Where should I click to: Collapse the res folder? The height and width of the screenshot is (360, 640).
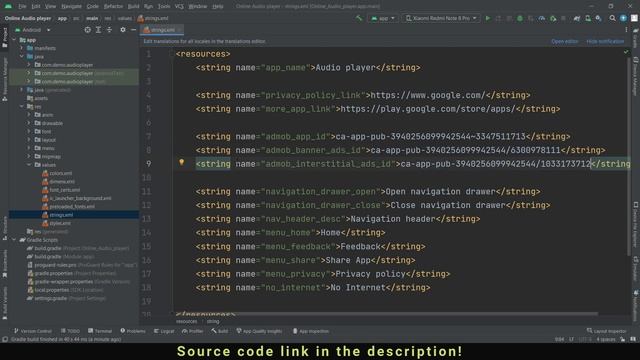pos(22,107)
